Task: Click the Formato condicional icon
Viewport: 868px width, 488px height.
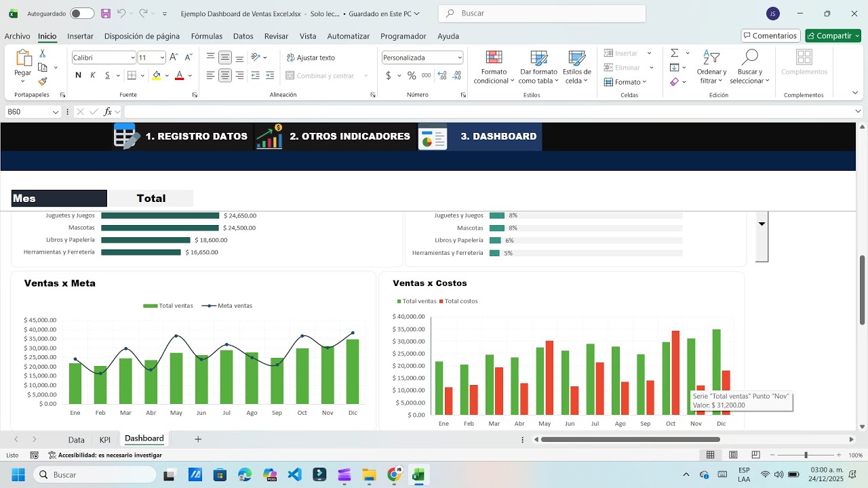Action: (x=494, y=58)
